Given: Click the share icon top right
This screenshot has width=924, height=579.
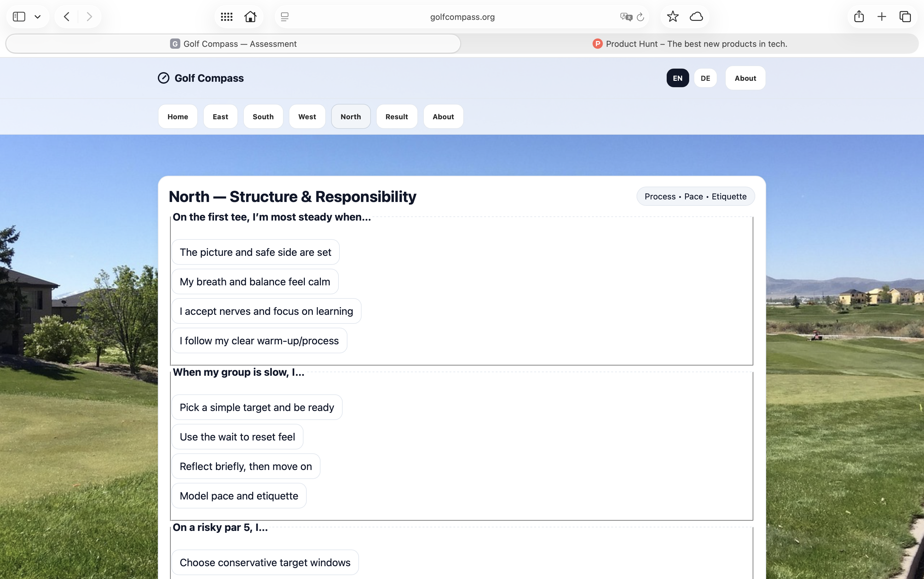Looking at the screenshot, I should pos(859,16).
